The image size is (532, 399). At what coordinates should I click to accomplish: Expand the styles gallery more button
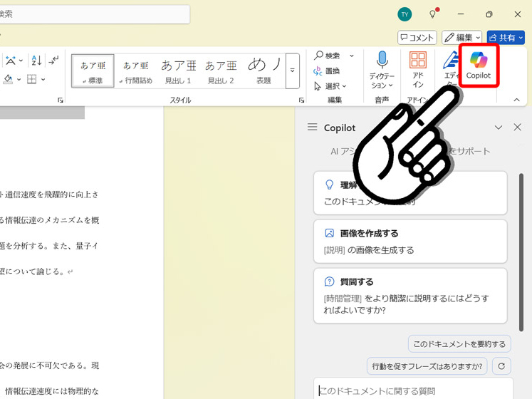(292, 71)
